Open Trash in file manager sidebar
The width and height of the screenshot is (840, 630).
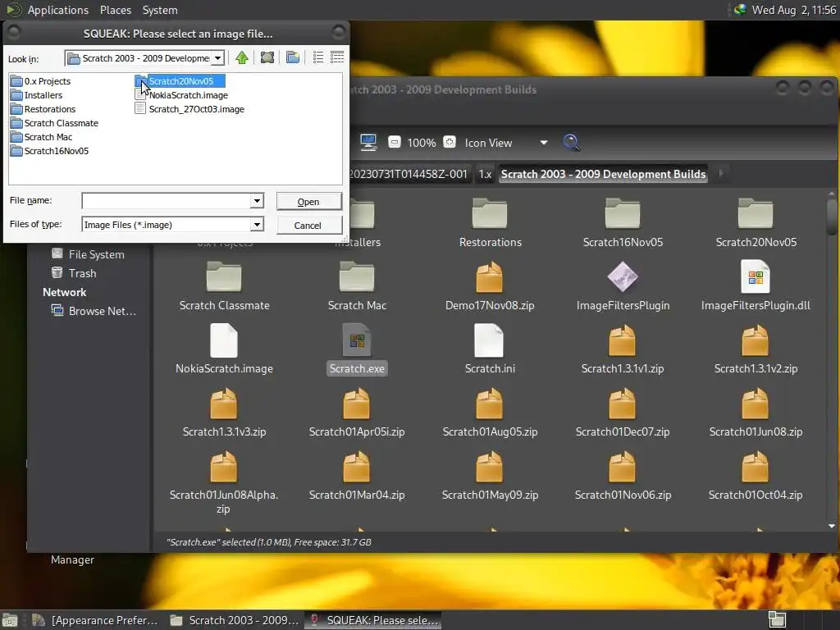click(x=74, y=273)
